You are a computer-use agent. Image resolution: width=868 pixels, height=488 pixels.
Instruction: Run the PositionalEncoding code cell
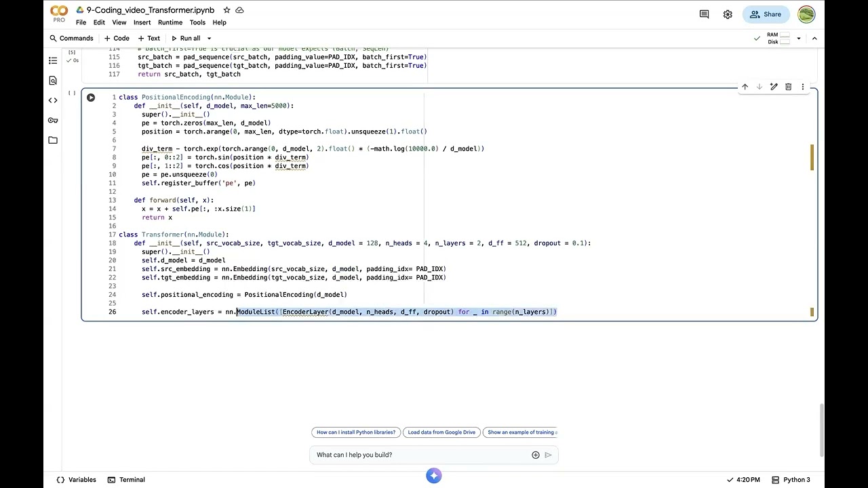click(x=91, y=98)
